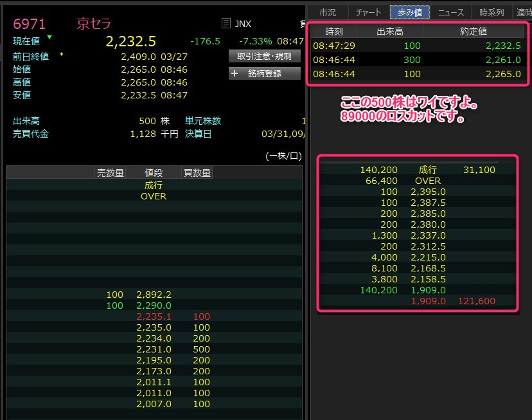Image resolution: width=532 pixels, height=420 pixels.
Task: Click the 買数量 column header
Action: click(x=197, y=173)
